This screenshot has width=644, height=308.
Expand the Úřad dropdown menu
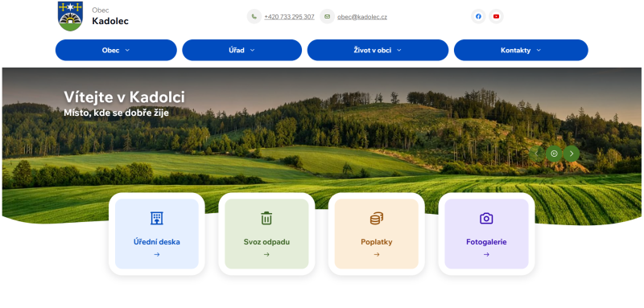[x=242, y=50]
